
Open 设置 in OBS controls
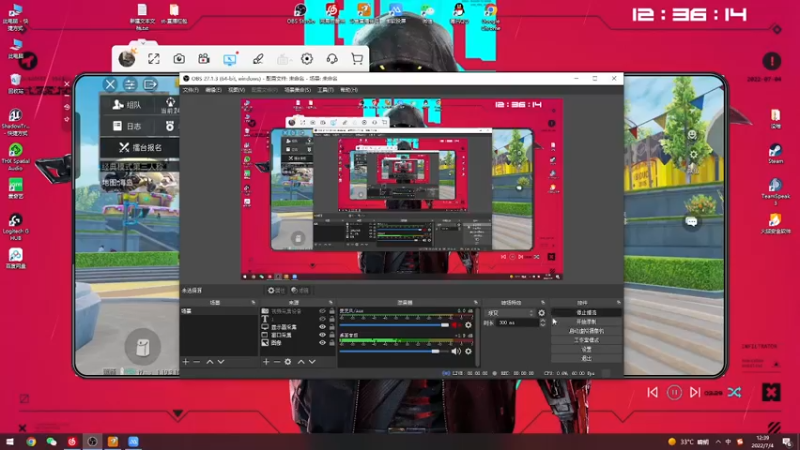586,349
